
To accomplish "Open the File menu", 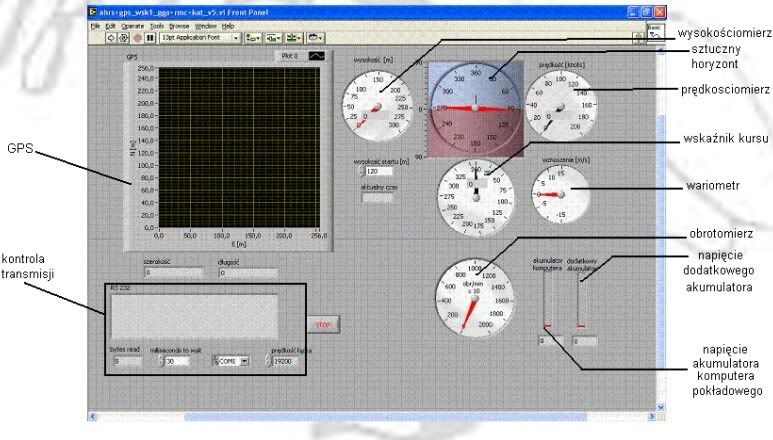I will click(96, 25).
